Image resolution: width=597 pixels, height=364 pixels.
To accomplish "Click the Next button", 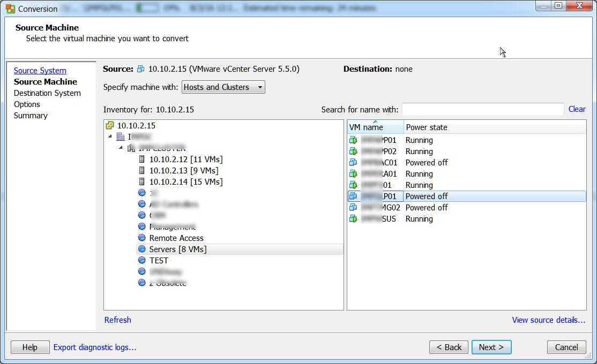I will point(491,347).
